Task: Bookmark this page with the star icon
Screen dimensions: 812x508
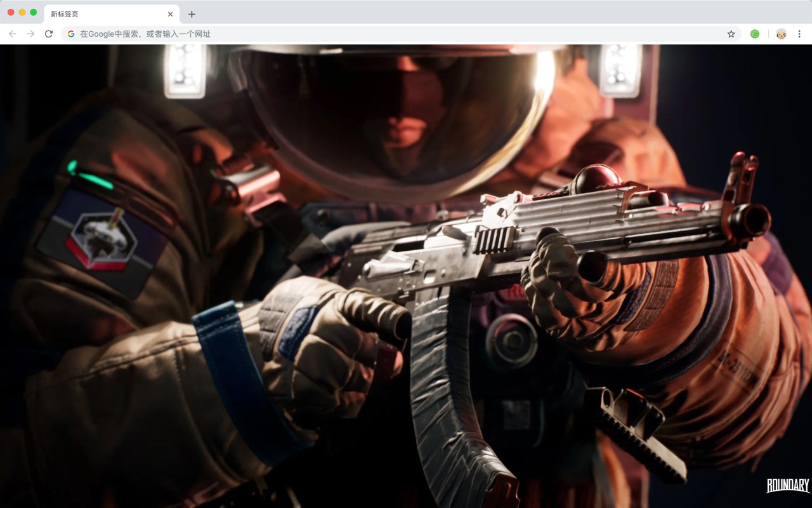Action: pyautogui.click(x=731, y=34)
